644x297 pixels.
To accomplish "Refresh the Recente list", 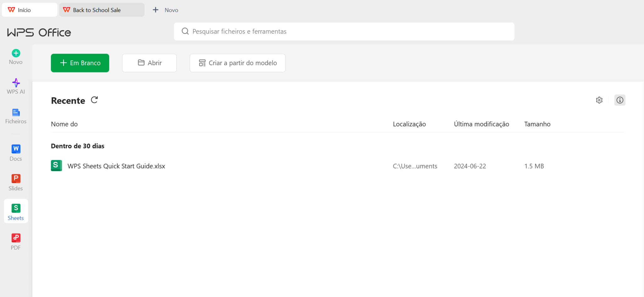I will 94,100.
